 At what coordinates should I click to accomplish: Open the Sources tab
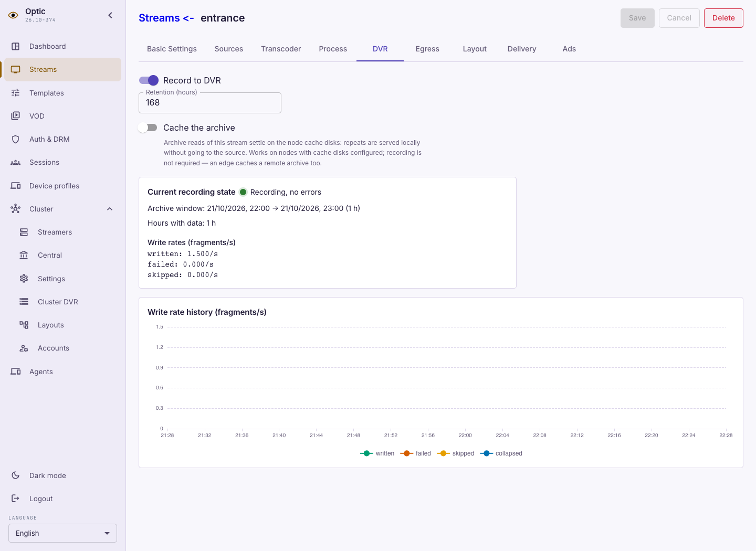229,49
